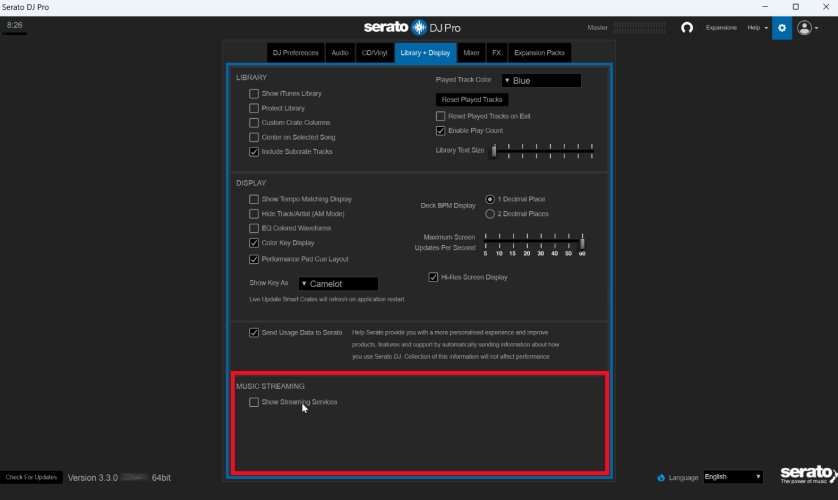838x500 pixels.
Task: Open the Expansion Packs tab
Action: pos(539,53)
